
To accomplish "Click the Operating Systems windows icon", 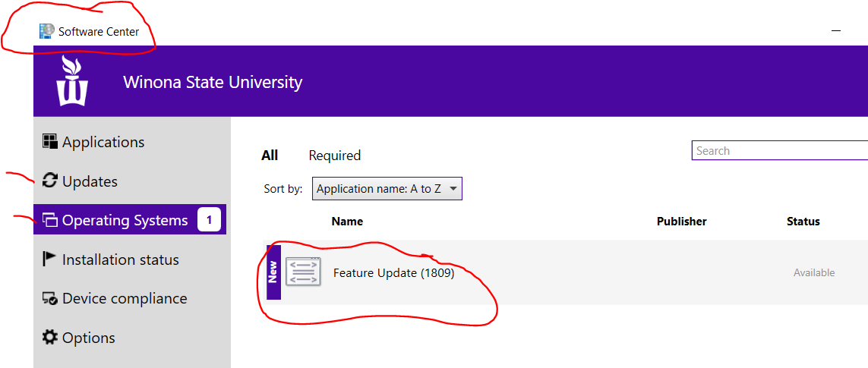I will click(x=50, y=220).
